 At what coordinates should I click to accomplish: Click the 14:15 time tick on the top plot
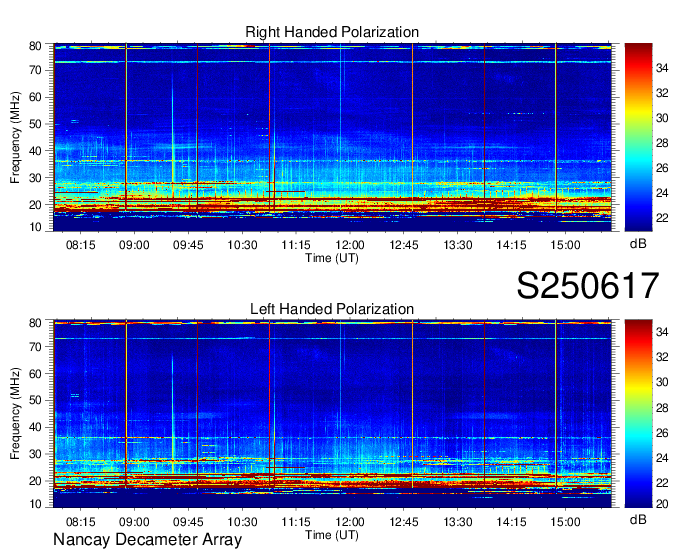511,245
